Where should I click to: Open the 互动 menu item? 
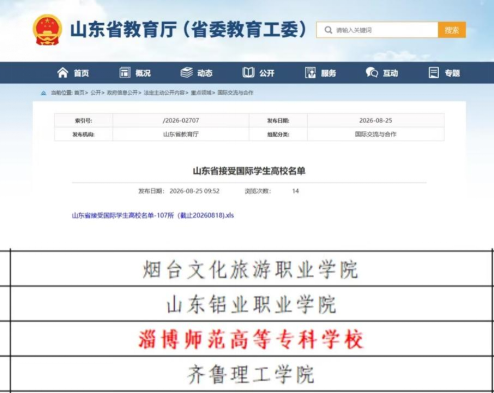coord(390,73)
